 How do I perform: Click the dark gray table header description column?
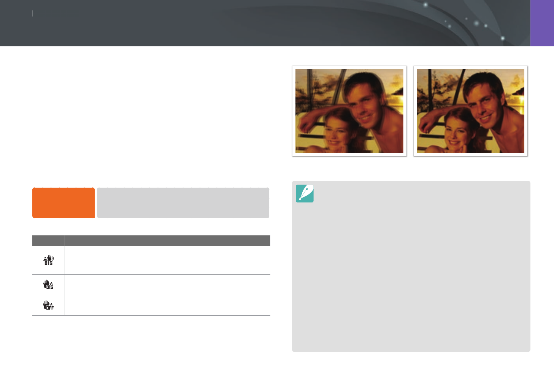tap(167, 240)
